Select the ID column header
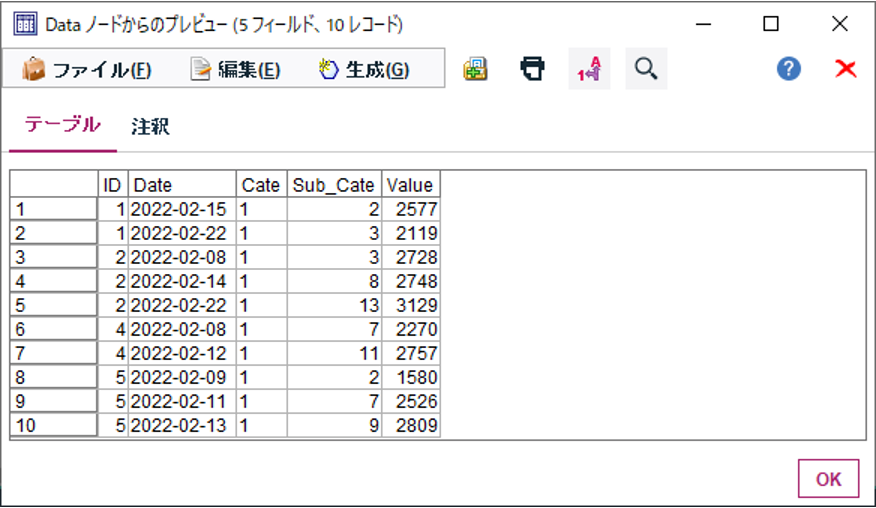The image size is (876, 508). click(x=113, y=184)
